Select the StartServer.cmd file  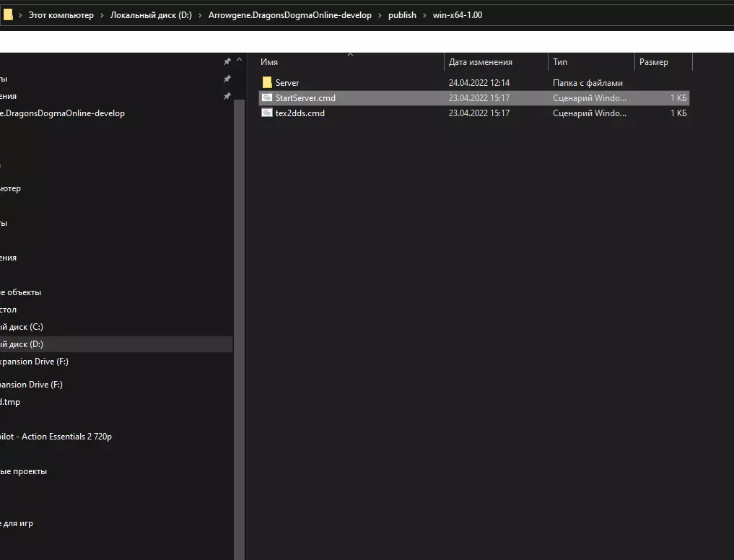(x=473, y=98)
